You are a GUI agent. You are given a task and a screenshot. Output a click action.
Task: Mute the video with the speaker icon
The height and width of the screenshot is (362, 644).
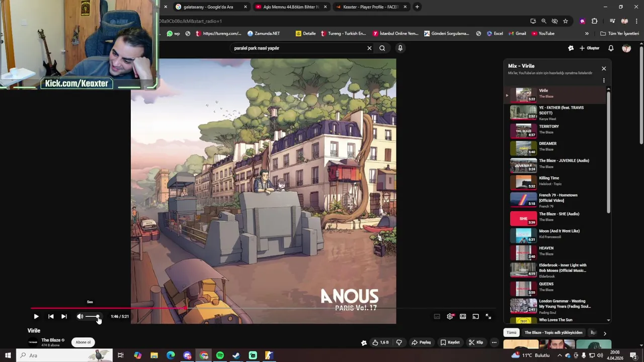pyautogui.click(x=80, y=316)
